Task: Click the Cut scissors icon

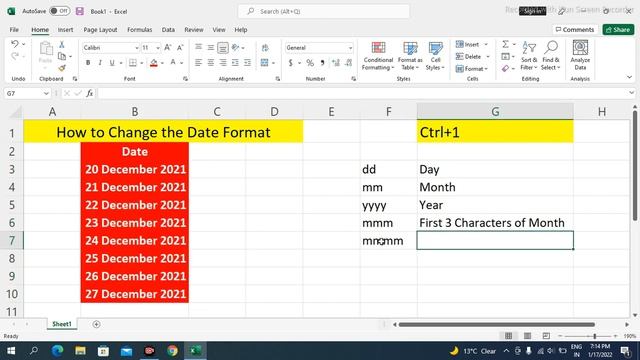Action: point(62,44)
